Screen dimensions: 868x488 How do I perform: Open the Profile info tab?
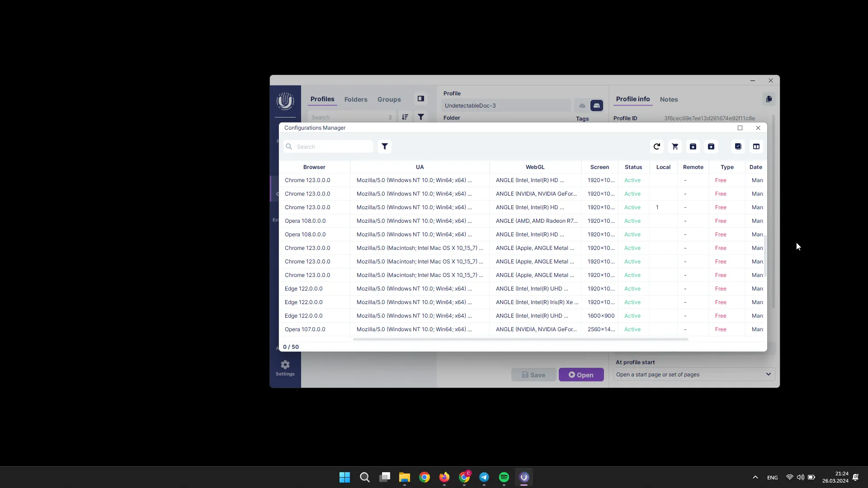point(633,99)
